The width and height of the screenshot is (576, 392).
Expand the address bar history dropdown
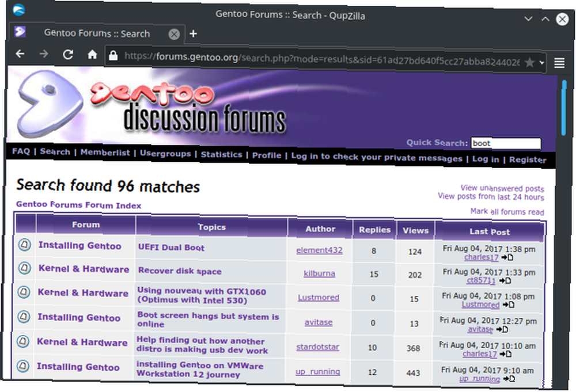(542, 63)
